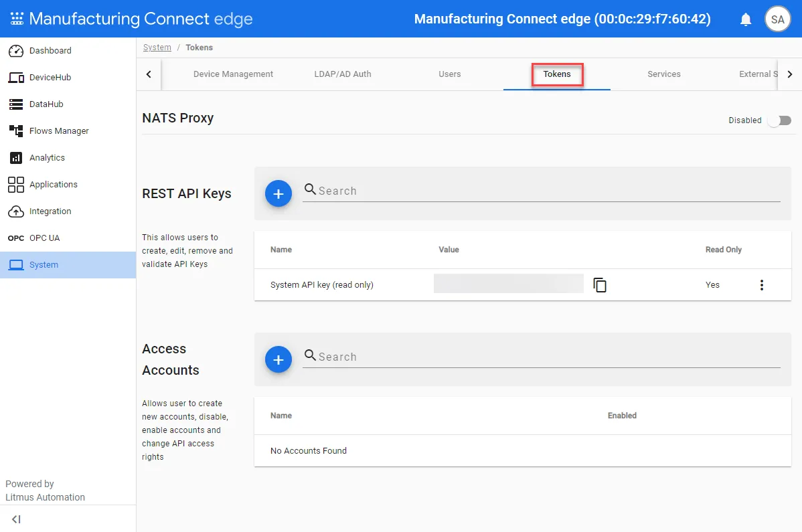
Task: Focus the Access Accounts search field
Action: (541, 357)
